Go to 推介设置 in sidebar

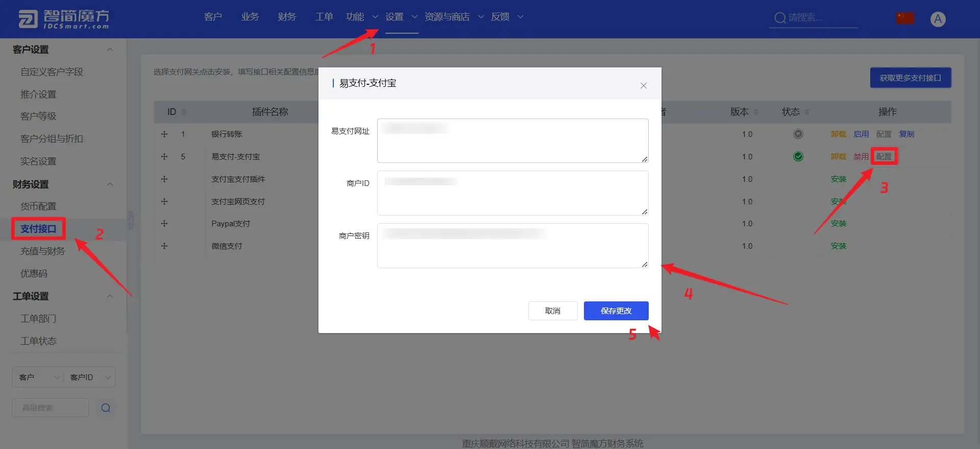click(x=38, y=94)
